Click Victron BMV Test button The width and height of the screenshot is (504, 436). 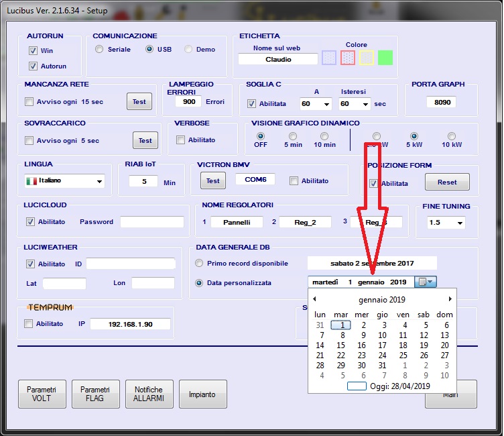click(x=213, y=181)
